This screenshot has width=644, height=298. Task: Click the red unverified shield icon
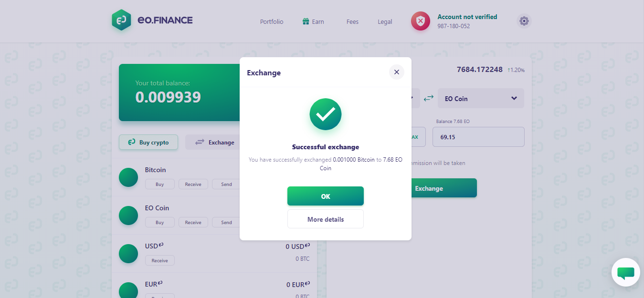point(421,21)
